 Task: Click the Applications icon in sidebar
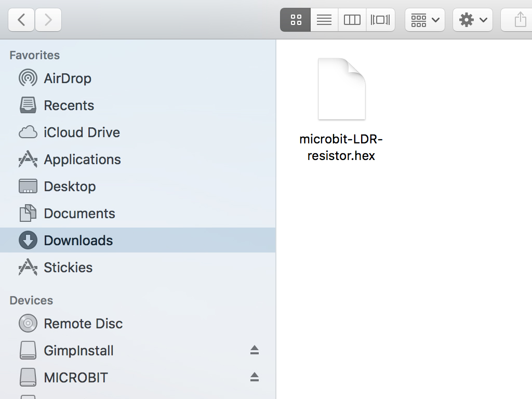click(x=28, y=159)
